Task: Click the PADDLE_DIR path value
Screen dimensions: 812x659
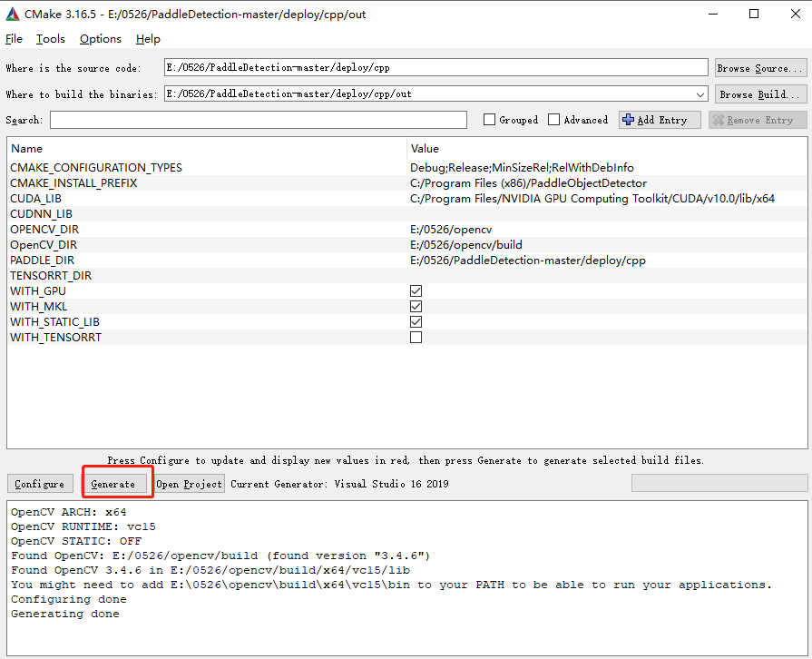Action: [x=528, y=261]
